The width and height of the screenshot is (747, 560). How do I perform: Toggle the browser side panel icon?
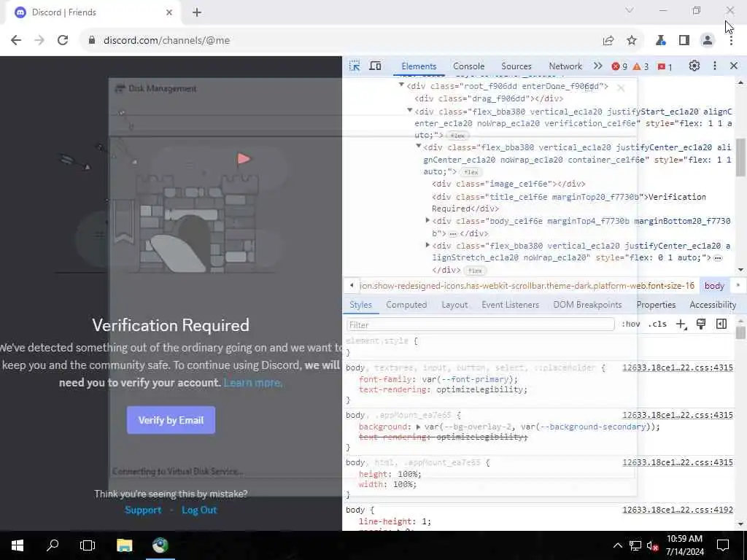point(684,41)
